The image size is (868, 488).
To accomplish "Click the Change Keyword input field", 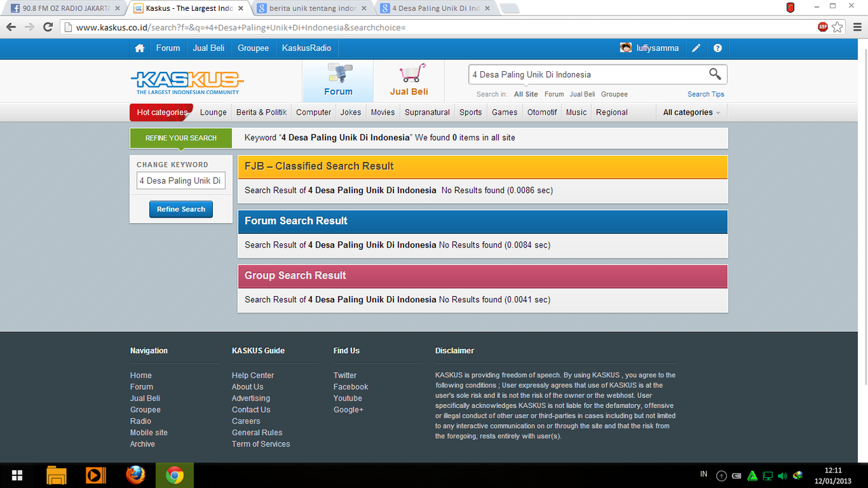I will (x=181, y=181).
